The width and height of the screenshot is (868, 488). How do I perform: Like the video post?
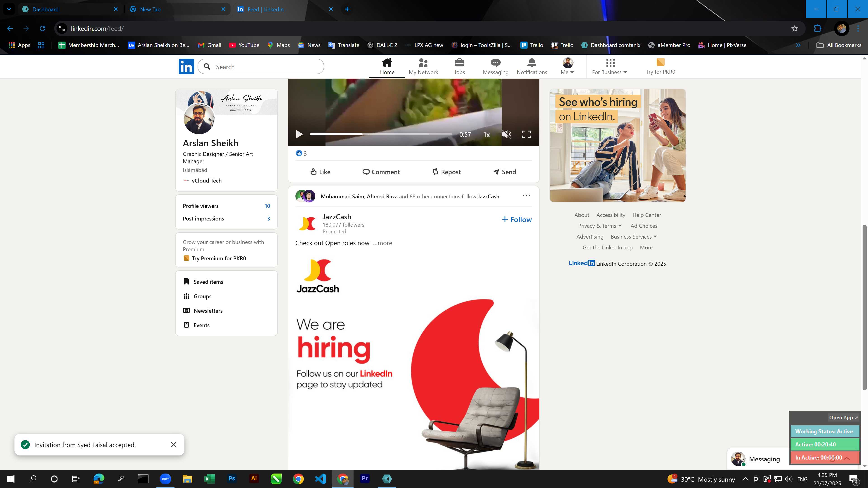tap(320, 172)
